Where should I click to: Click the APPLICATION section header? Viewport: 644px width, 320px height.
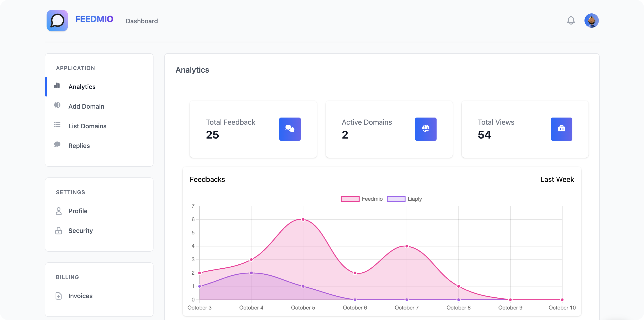tap(75, 68)
